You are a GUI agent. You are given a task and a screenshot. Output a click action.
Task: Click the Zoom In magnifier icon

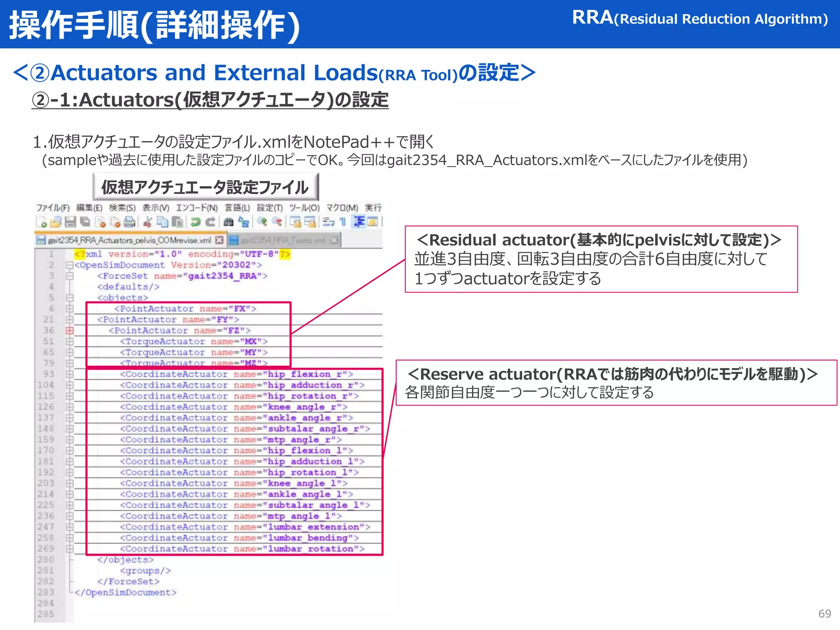262,222
